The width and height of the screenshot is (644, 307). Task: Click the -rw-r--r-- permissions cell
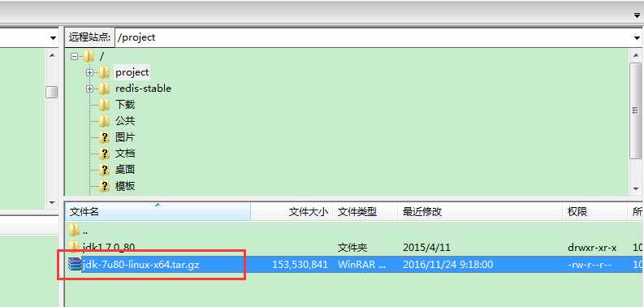click(x=590, y=265)
